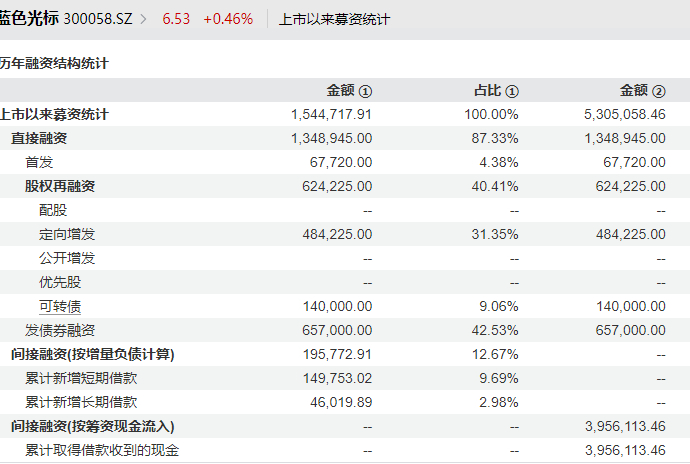Click the circled ② note beside last 金额 header
Screen dimensions: 690x464
[x=659, y=91]
